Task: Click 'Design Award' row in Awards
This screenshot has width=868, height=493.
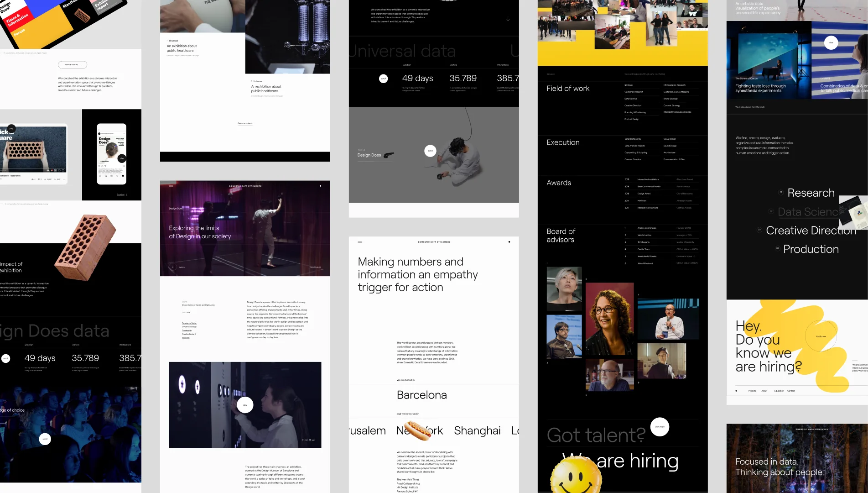Action: (x=661, y=194)
